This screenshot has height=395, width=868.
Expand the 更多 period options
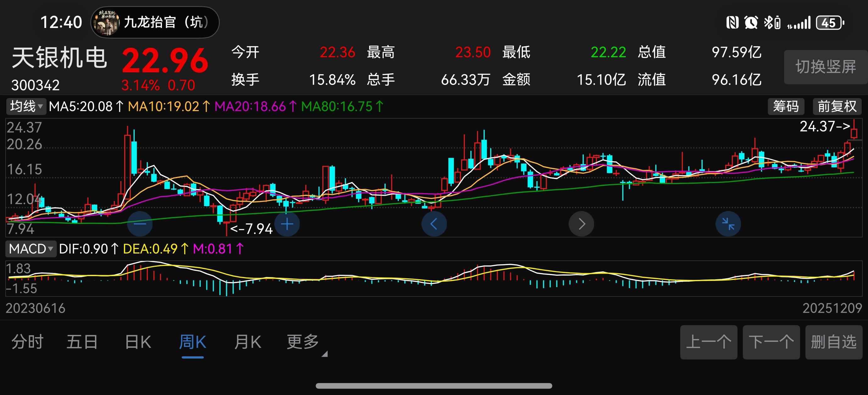[x=303, y=342]
